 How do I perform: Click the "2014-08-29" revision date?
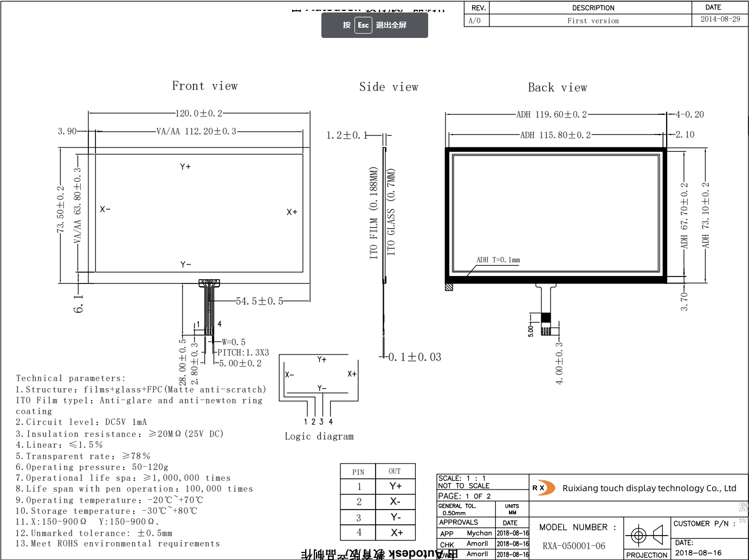[x=720, y=19]
